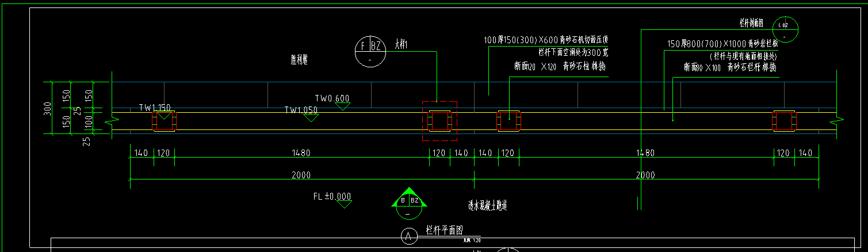
Task: Click the TW1.050 elevation text
Action: 301,110
